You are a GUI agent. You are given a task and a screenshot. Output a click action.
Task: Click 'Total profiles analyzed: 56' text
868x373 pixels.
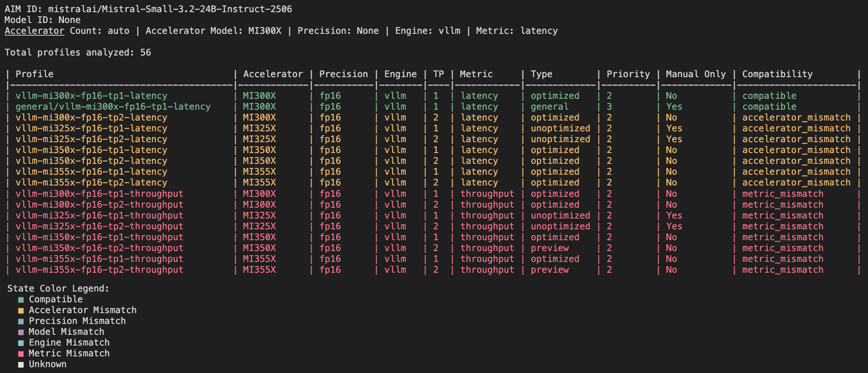[78, 52]
